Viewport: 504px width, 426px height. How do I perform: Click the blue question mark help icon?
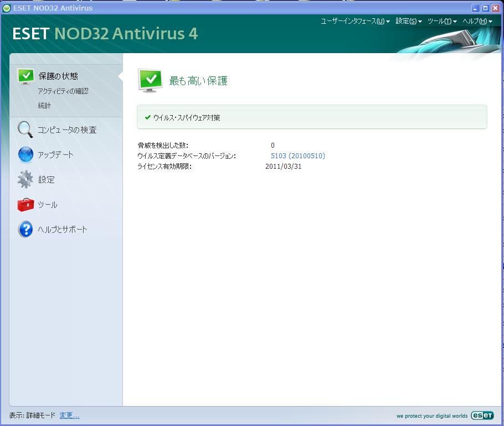pyautogui.click(x=25, y=229)
